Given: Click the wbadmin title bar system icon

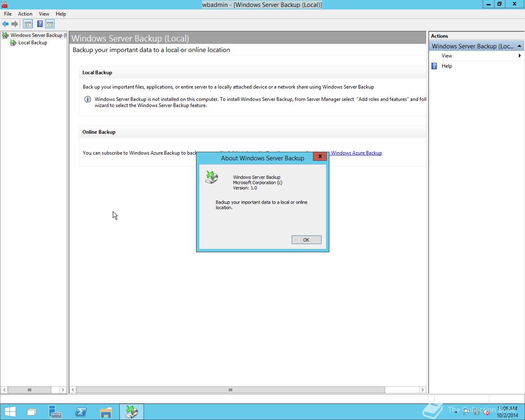Looking at the screenshot, I should (4, 5).
